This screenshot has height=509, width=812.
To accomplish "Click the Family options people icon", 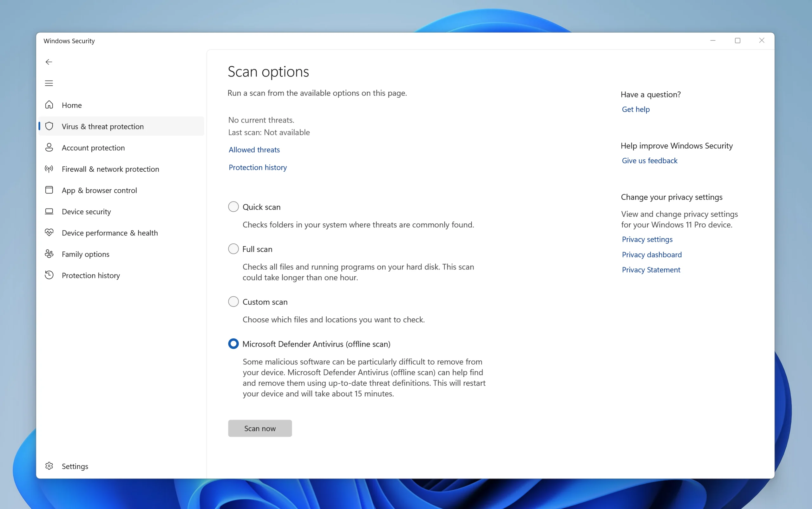I will (x=49, y=254).
